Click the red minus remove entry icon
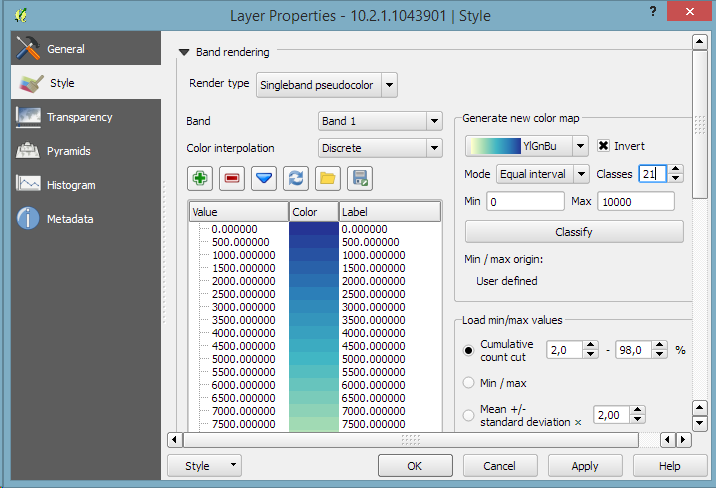Screen dimensions: 716x488 click(x=232, y=178)
